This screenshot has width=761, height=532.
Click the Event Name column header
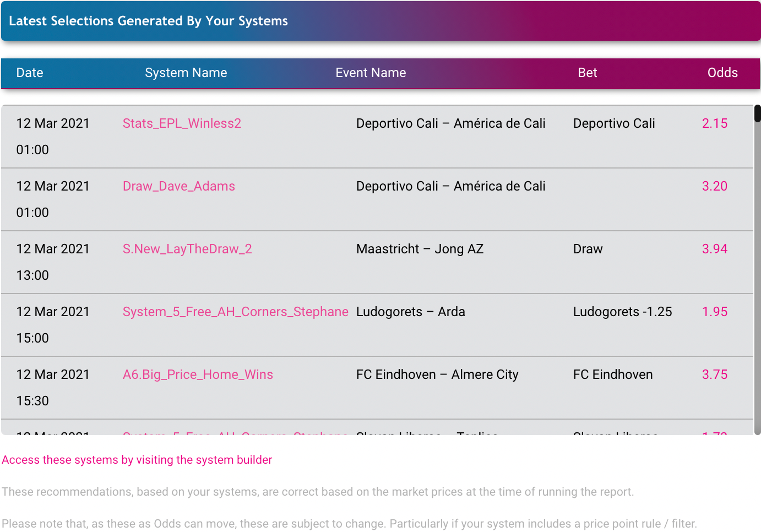tap(371, 73)
